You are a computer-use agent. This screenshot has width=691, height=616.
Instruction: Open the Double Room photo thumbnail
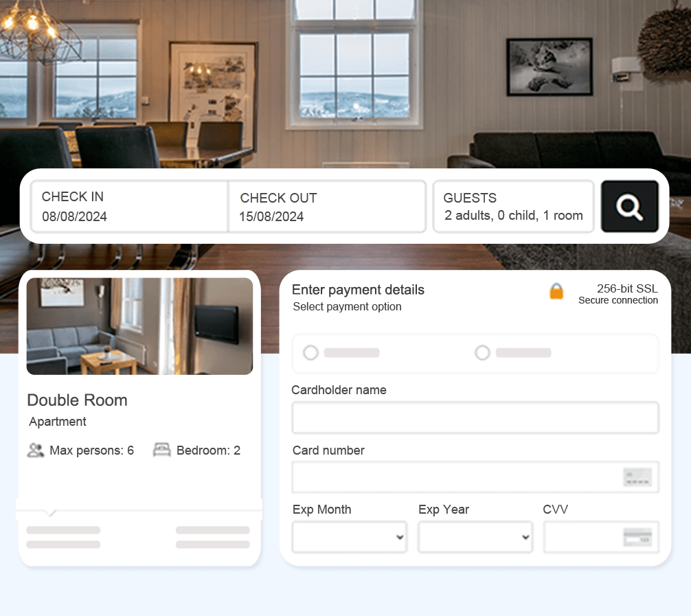139,326
